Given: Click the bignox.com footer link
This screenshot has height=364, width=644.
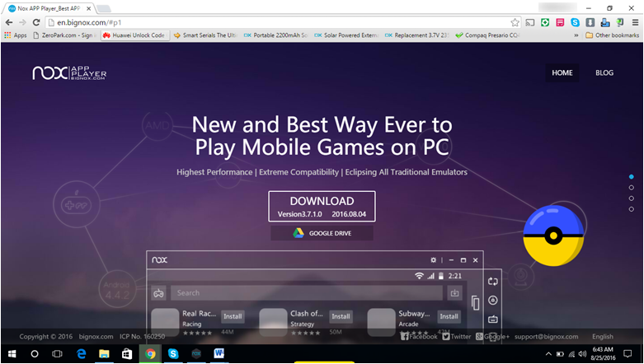Looking at the screenshot, I should (x=96, y=337).
